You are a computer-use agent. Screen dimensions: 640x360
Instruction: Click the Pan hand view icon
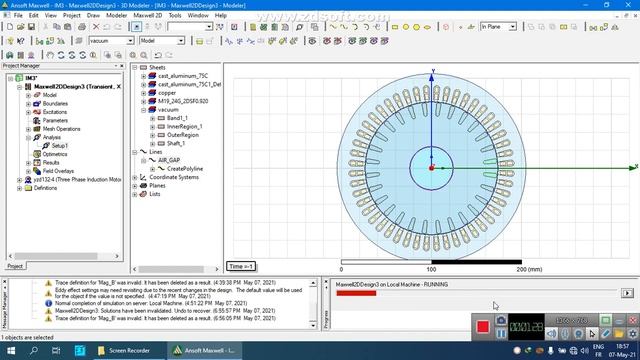point(50,55)
